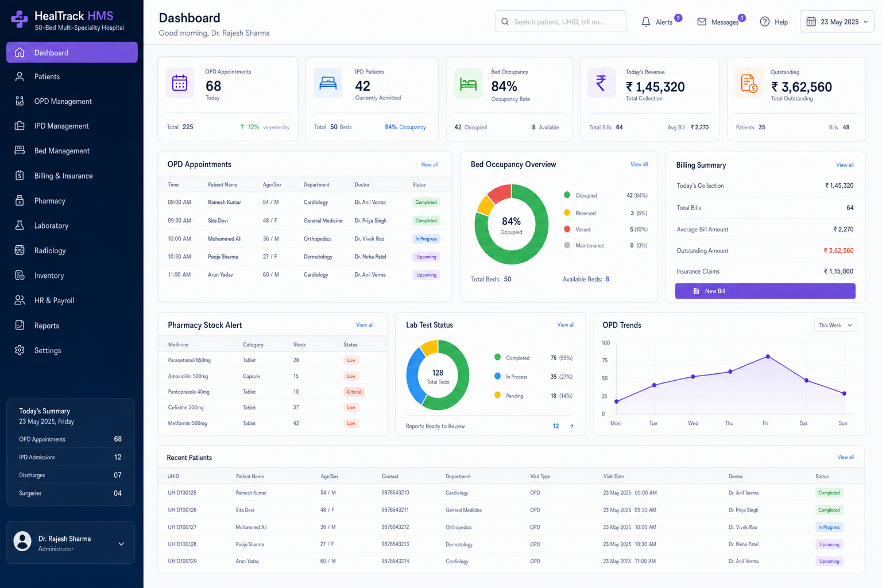Click View all in Bed Occupancy Overview
The width and height of the screenshot is (882, 588).
tap(639, 164)
